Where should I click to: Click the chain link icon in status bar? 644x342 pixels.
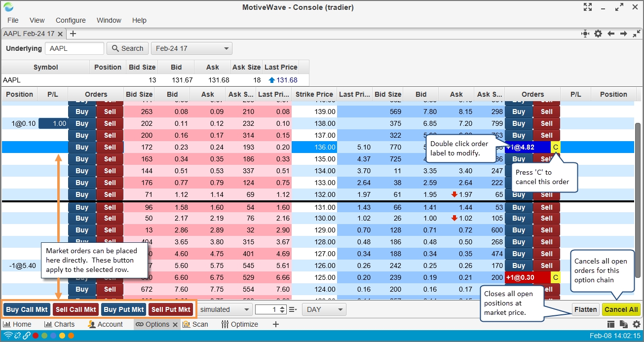pos(27,336)
